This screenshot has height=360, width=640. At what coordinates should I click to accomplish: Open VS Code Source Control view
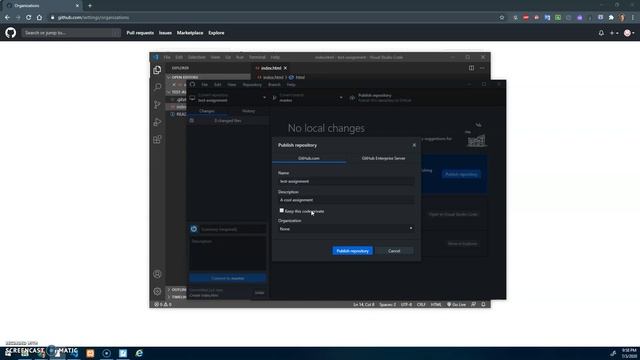pyautogui.click(x=157, y=104)
